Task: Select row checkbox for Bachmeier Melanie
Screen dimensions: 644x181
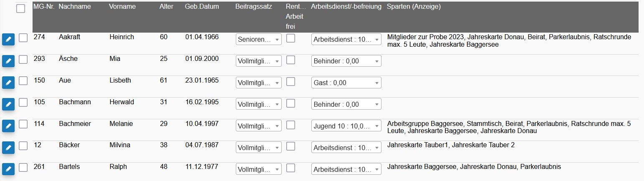Action: click(x=23, y=124)
